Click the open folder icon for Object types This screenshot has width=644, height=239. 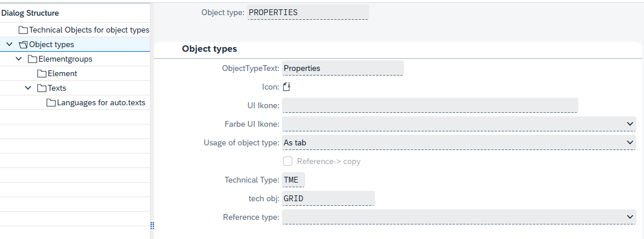[x=23, y=44]
